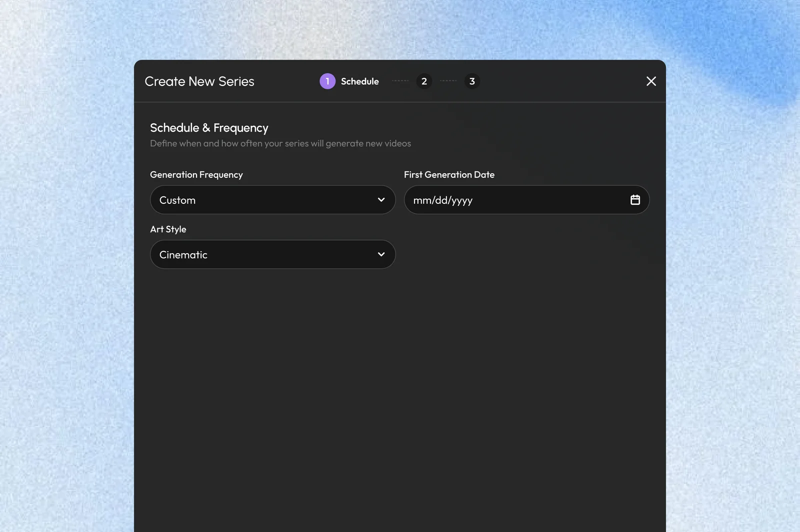
Task: Click the First Generation Date label
Action: [449, 174]
